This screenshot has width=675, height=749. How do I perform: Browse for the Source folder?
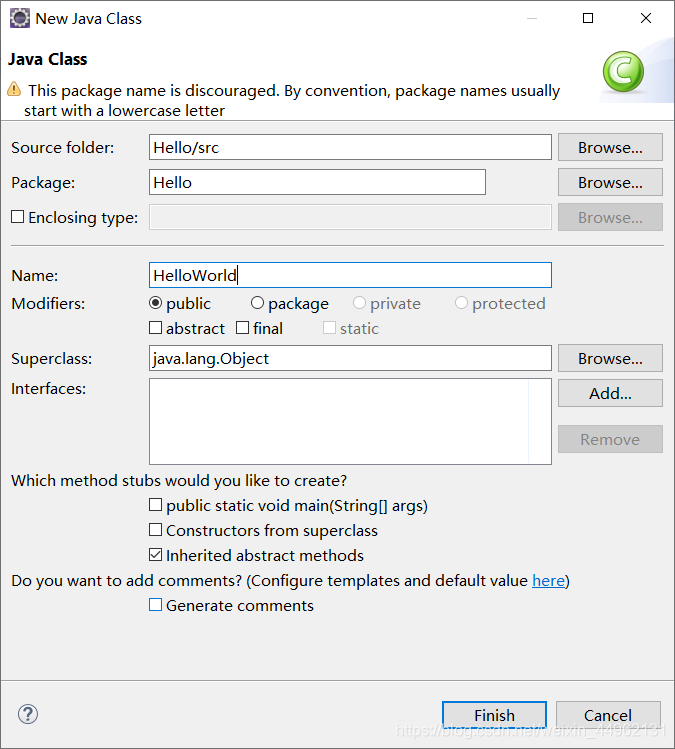tap(610, 147)
